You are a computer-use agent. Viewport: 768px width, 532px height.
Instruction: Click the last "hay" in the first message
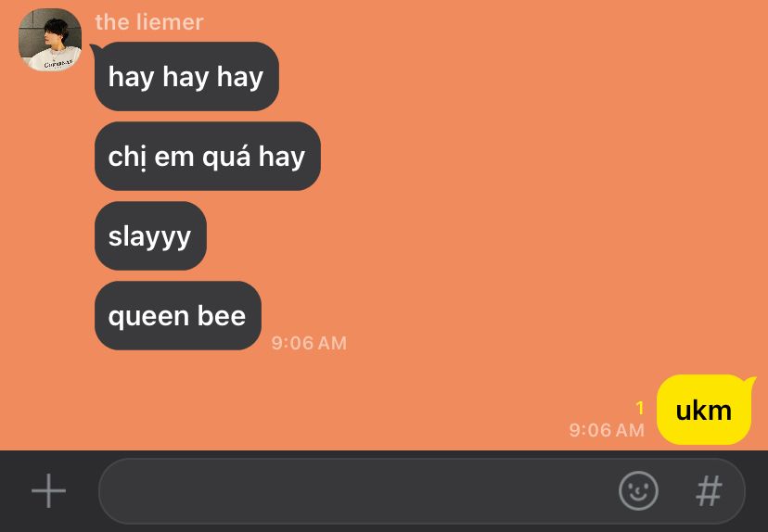(240, 78)
